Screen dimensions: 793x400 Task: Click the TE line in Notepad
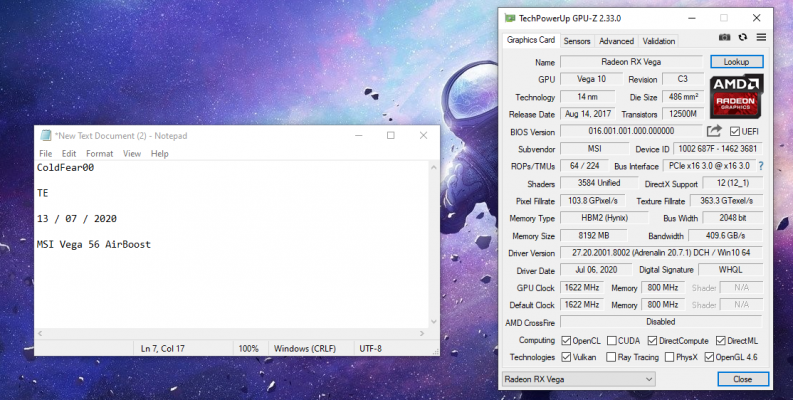pos(42,193)
